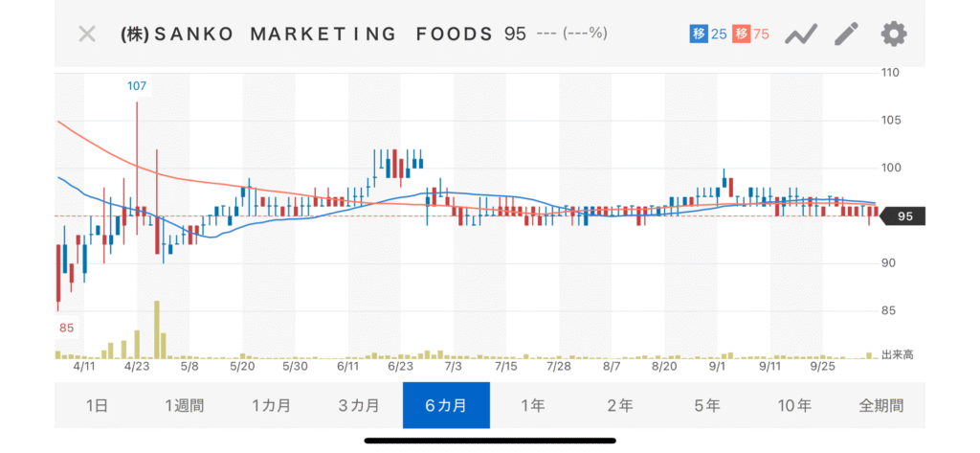
Task: Toggle the 75-day moving average badge
Action: click(750, 34)
